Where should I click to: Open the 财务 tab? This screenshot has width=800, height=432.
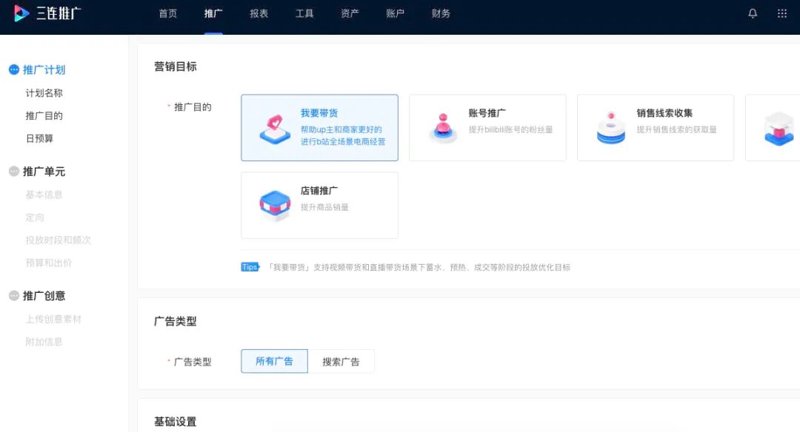tap(440, 14)
